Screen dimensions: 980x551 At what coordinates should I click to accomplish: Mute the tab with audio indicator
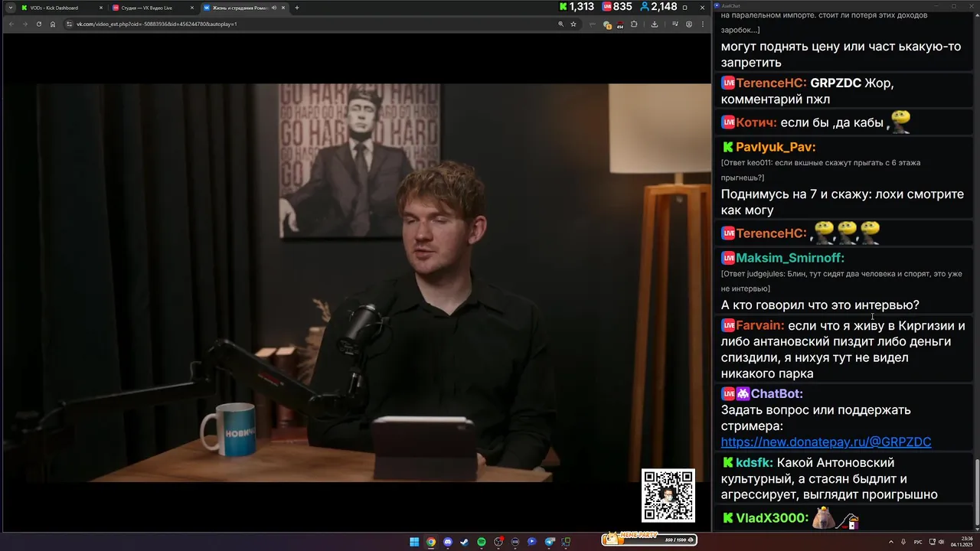click(274, 8)
